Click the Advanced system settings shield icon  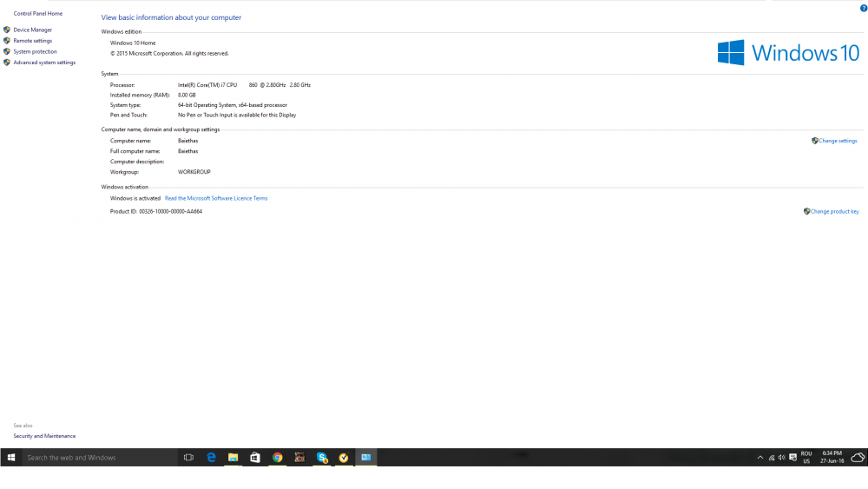coord(7,63)
